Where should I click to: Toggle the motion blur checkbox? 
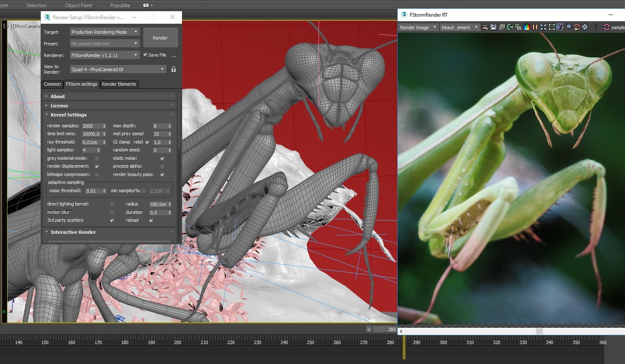112,212
